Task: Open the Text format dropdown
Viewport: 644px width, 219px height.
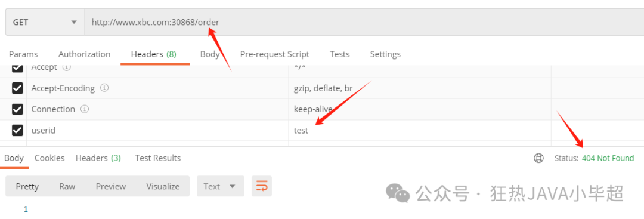Action: (220, 186)
